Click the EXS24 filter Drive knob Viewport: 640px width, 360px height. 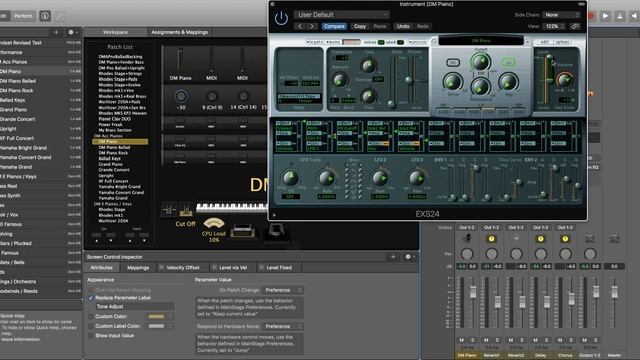452,82
